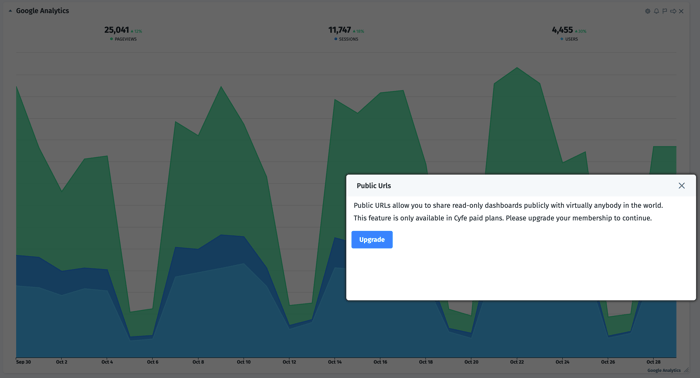Collapse the Google Analytics widget
Viewport: 700px width, 378px height.
pyautogui.click(x=10, y=11)
